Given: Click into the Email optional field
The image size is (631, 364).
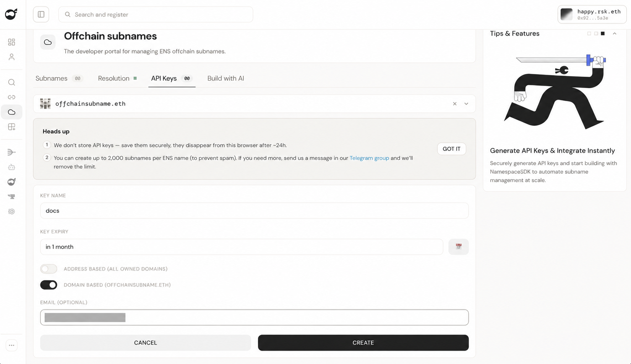Looking at the screenshot, I should pos(254,317).
